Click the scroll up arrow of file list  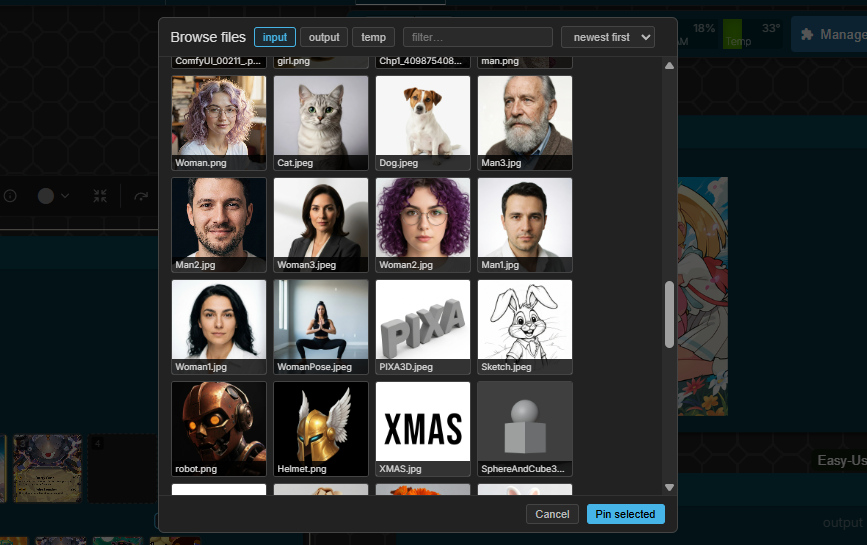coord(669,66)
